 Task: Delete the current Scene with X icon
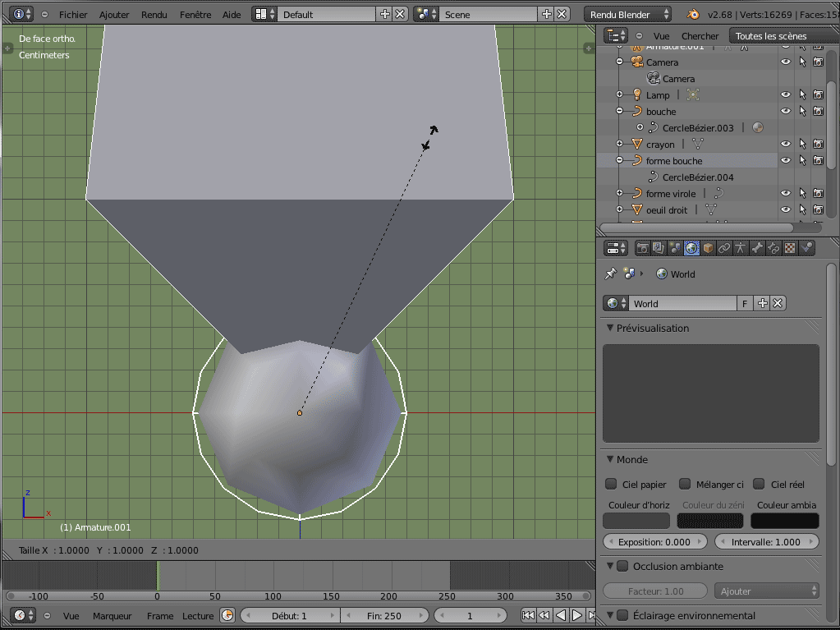562,15
